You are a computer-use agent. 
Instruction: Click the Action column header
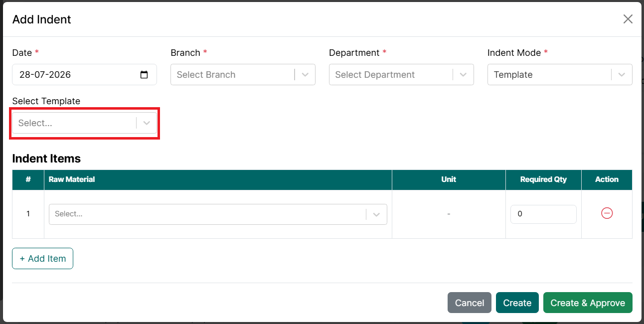[607, 179]
